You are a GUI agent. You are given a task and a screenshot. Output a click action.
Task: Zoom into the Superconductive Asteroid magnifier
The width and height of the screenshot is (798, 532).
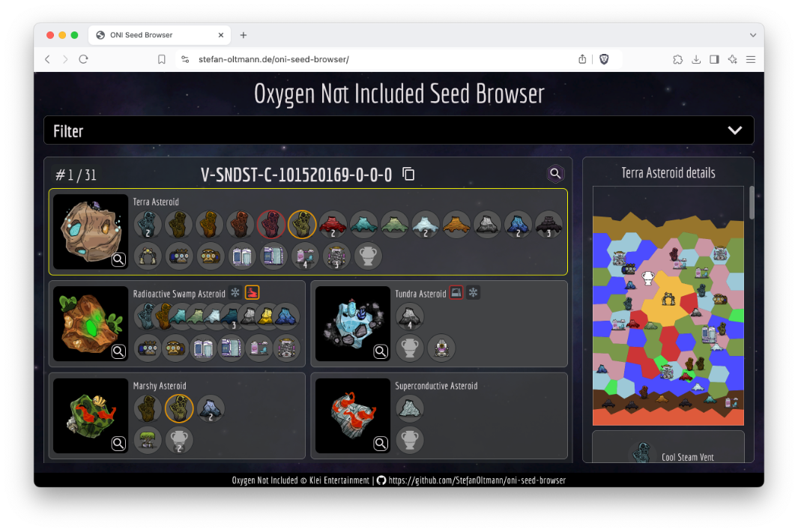pyautogui.click(x=381, y=444)
